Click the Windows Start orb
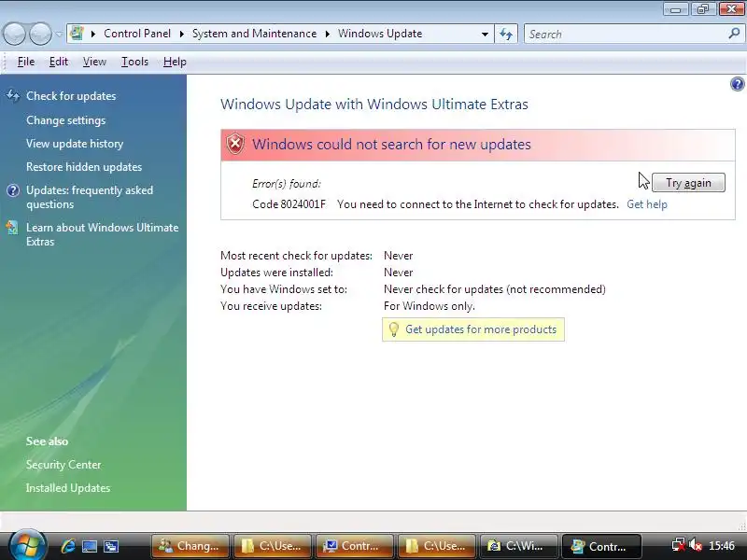This screenshot has height=560, width=747. click(27, 545)
